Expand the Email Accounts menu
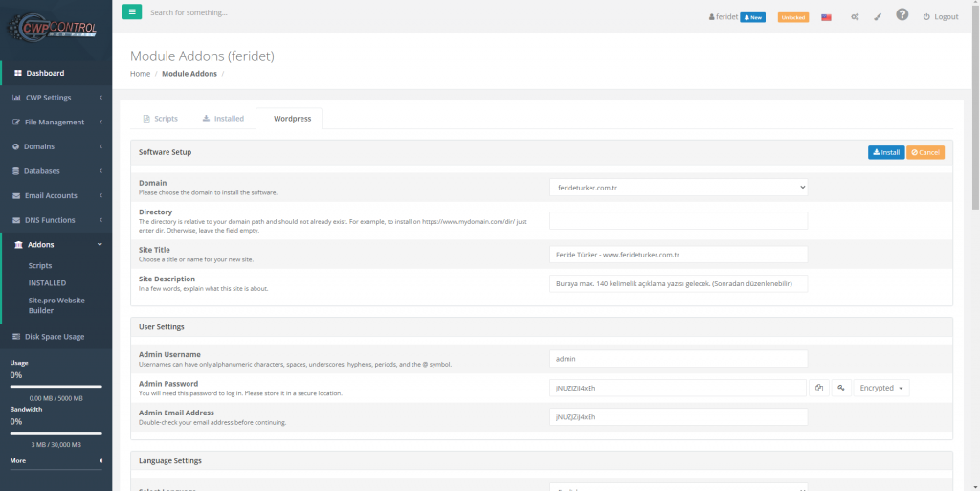Screen dimensions: 980x491 click(56, 195)
